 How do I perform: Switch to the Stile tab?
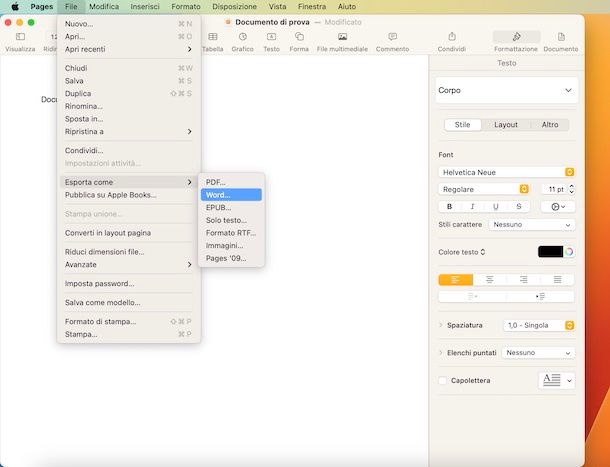click(x=463, y=125)
